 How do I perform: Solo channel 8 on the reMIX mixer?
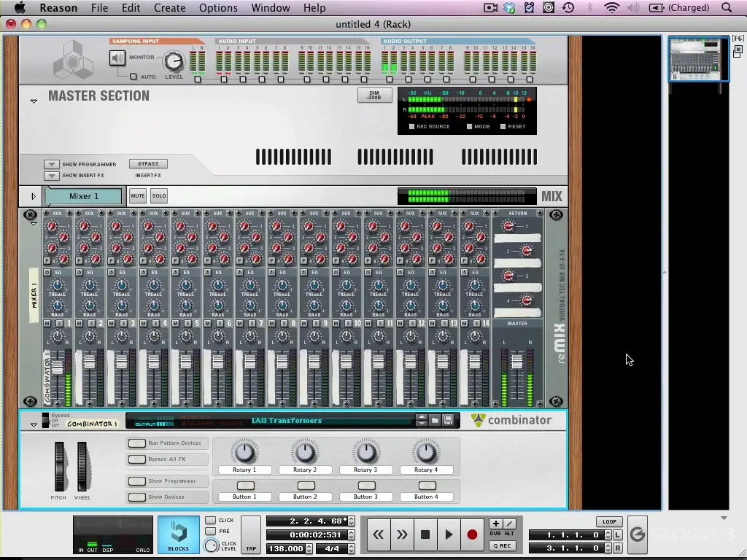click(x=284, y=323)
